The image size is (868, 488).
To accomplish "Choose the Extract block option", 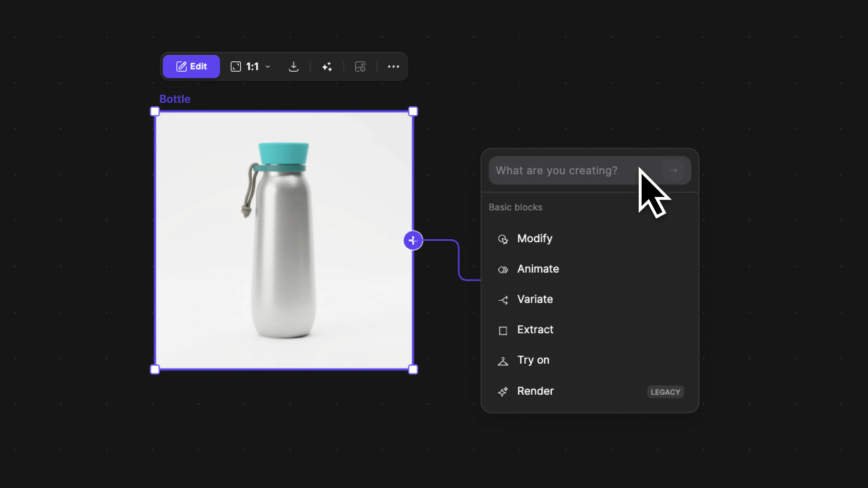I will 535,330.
